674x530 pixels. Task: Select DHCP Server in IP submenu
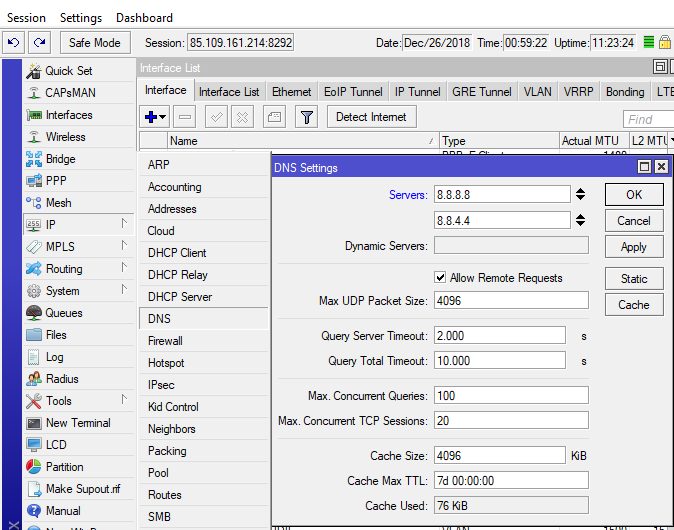(x=204, y=297)
